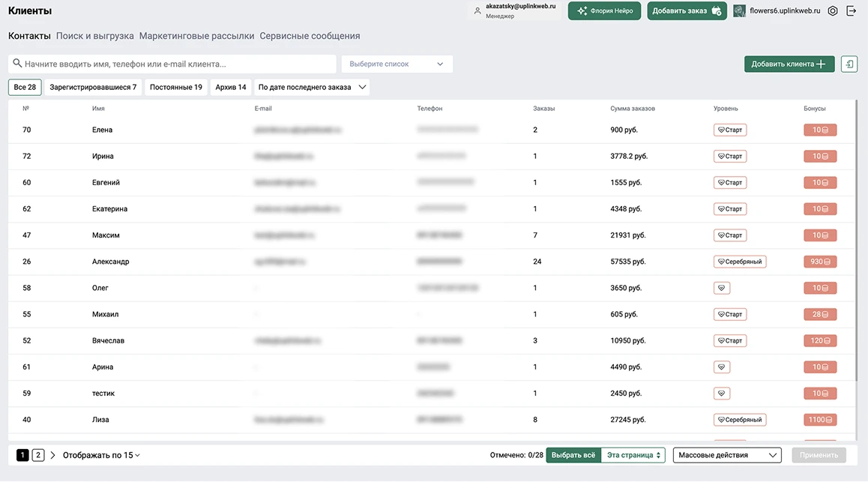Click the Добавить клиента button

click(789, 64)
